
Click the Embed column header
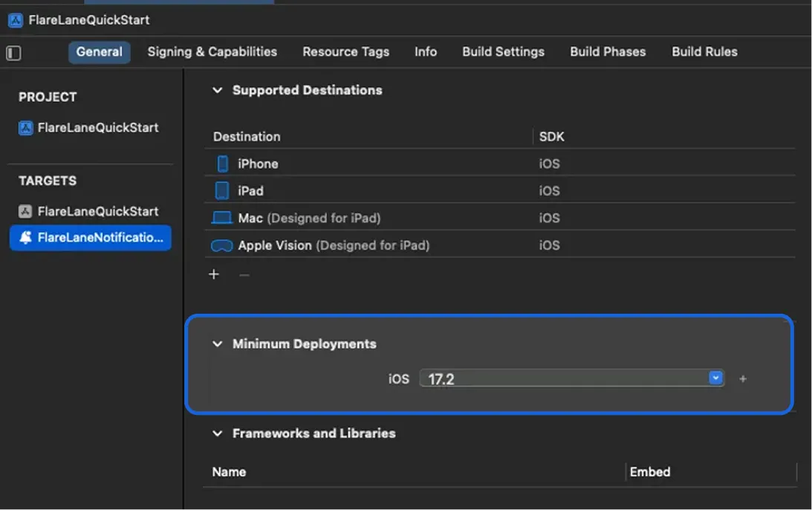coord(650,472)
